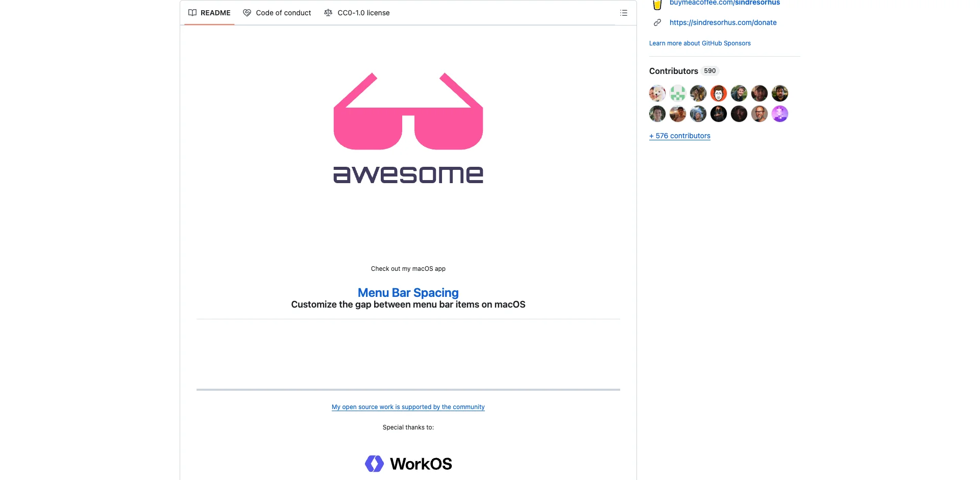
Task: Open the first contributor avatar in top row
Action: [657, 93]
